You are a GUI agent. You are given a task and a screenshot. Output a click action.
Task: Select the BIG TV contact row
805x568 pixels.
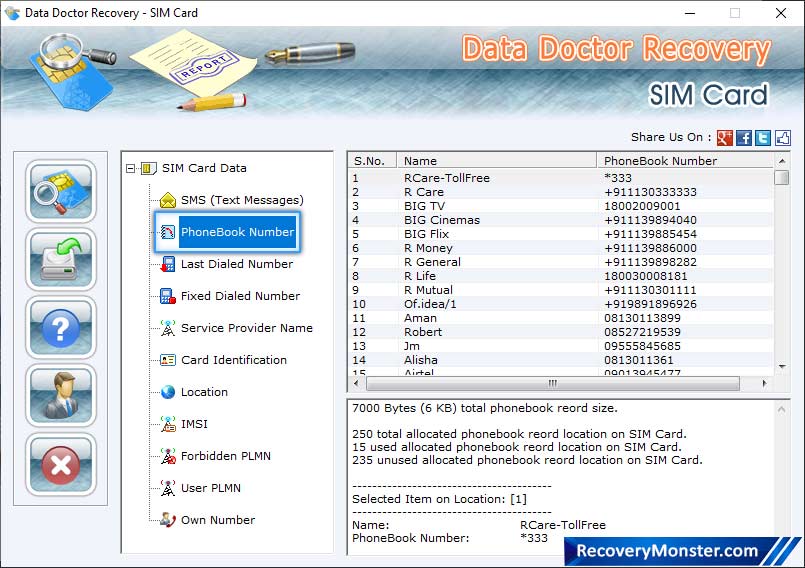pyautogui.click(x=561, y=206)
